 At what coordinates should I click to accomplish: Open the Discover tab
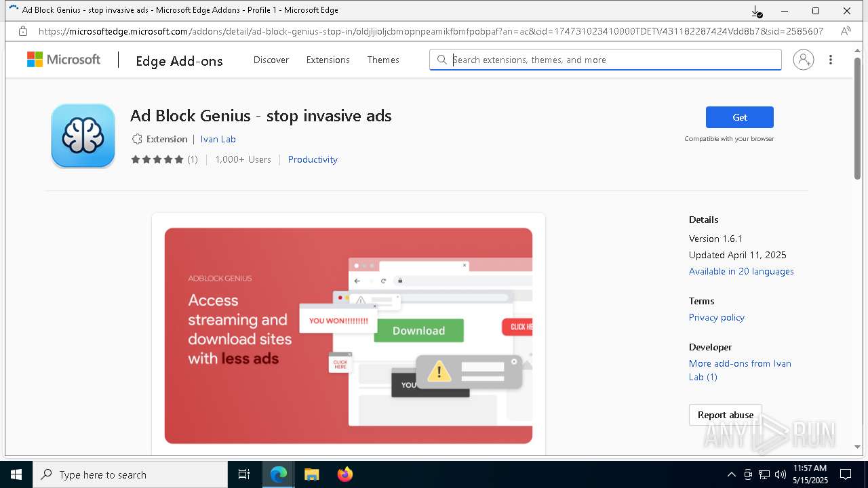(271, 60)
